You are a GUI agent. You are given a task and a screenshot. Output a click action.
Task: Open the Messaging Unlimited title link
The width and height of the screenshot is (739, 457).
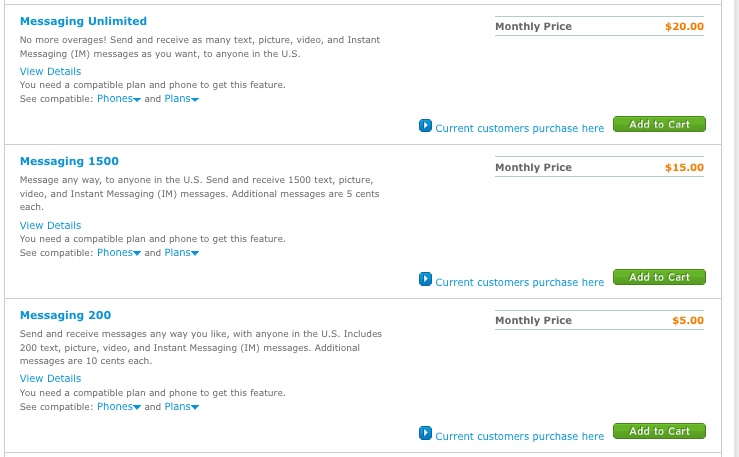83,21
